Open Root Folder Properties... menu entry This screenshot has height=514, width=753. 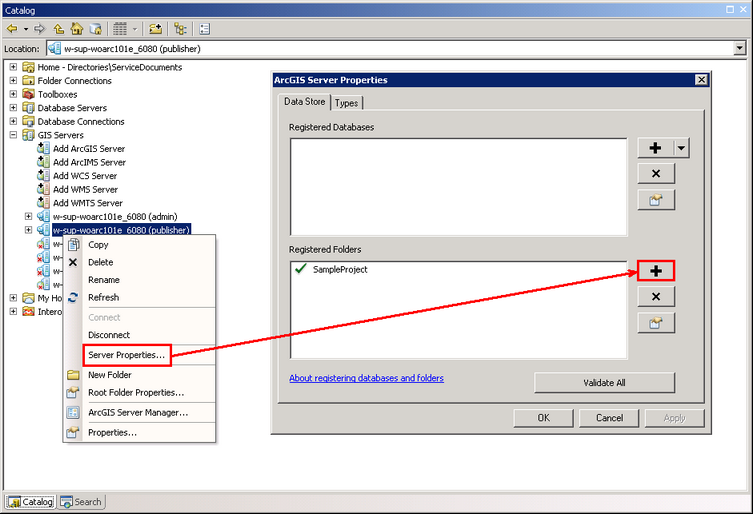click(x=139, y=392)
